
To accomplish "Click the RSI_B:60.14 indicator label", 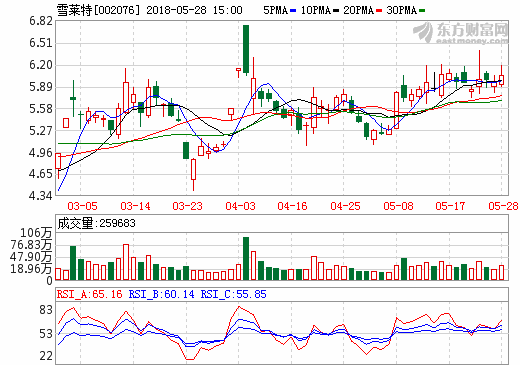I will click(x=161, y=294).
